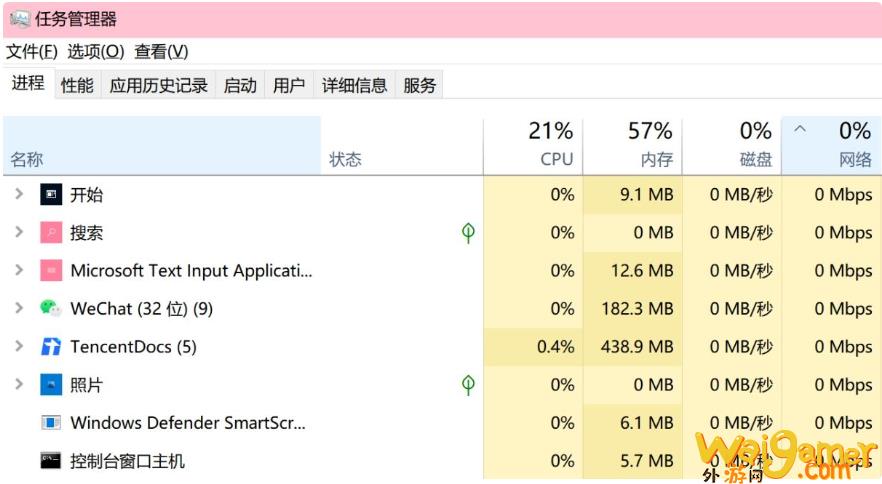Switch to the 性能 tab
Viewport: 882px width, 484px height.
pyautogui.click(x=77, y=85)
